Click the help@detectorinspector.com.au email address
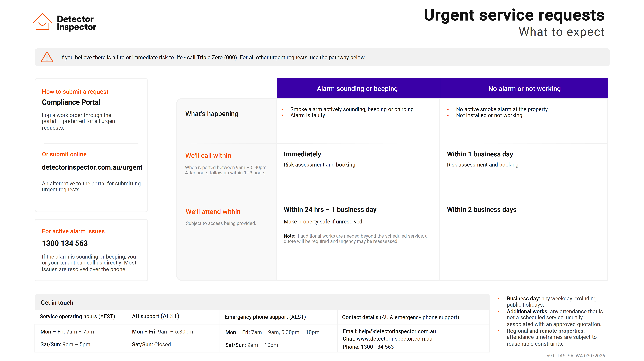 coord(397,331)
